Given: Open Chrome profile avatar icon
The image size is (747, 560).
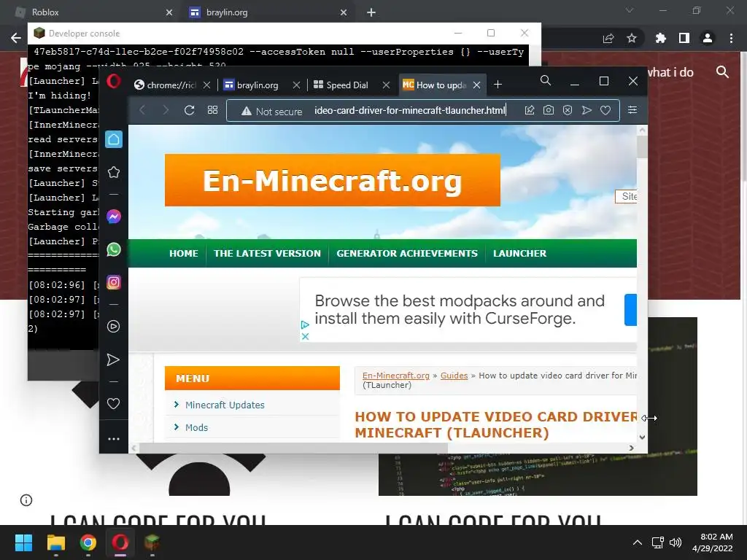Looking at the screenshot, I should tap(708, 38).
